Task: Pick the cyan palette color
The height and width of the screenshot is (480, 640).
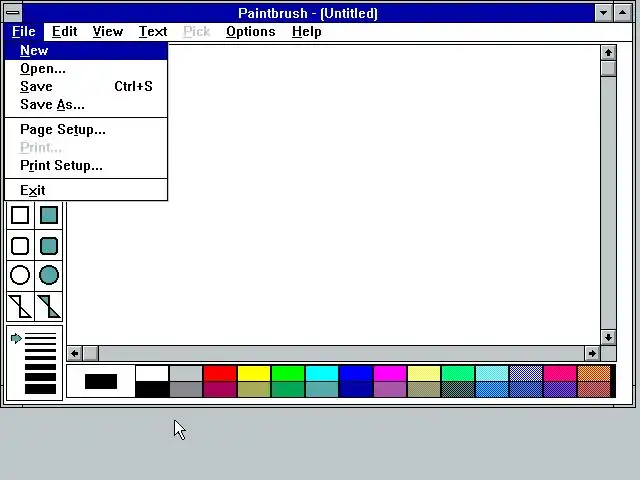Action: [322, 373]
